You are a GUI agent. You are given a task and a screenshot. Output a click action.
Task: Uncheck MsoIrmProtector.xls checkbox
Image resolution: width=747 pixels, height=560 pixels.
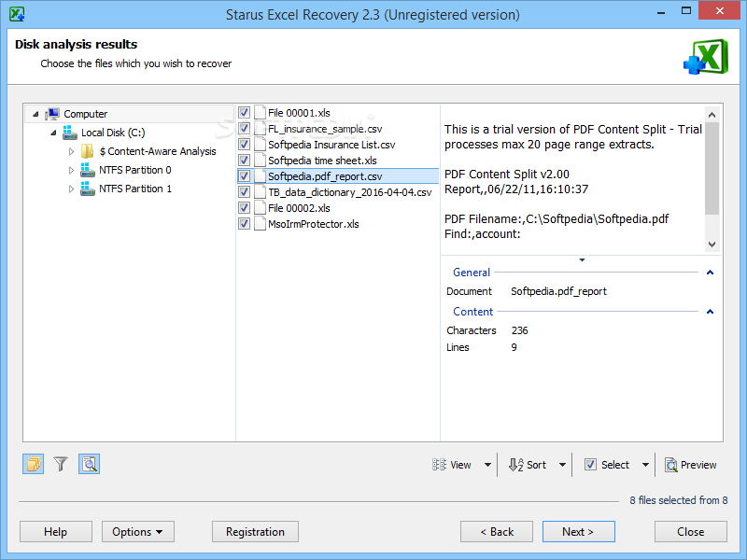click(244, 224)
